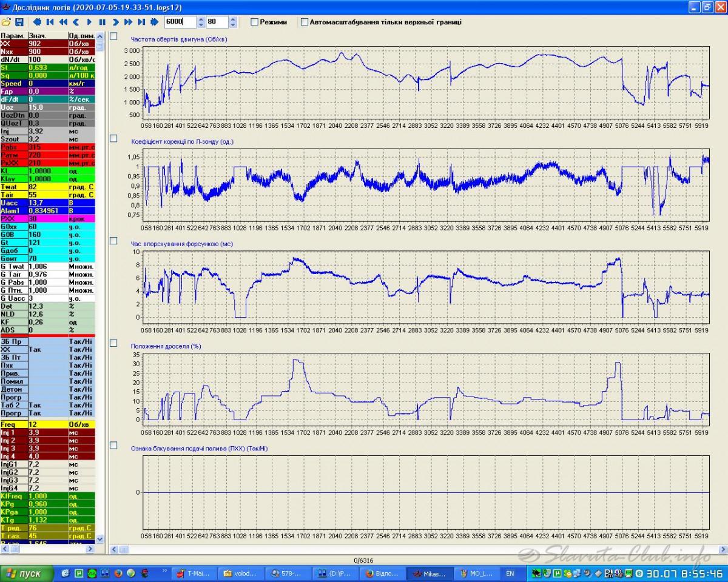
Task: Select the Inj 4 parameter row
Action: (48, 456)
